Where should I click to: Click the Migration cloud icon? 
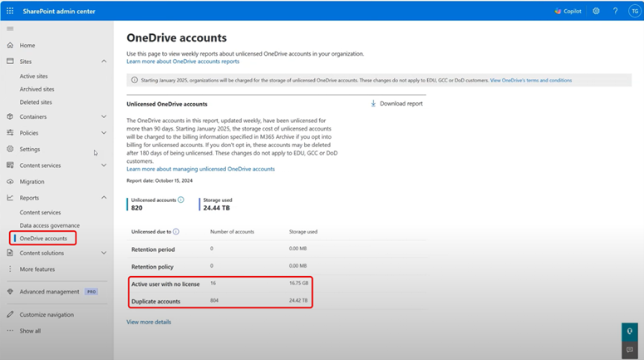click(x=10, y=181)
